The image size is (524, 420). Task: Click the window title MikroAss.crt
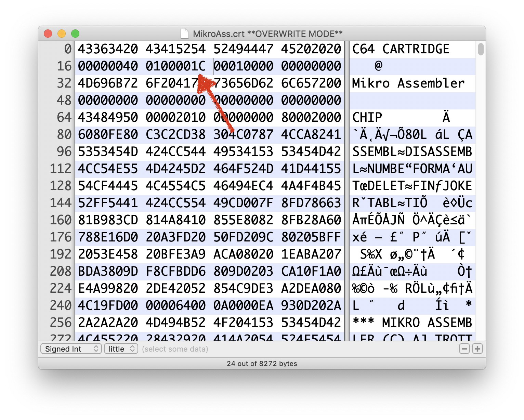coord(219,34)
